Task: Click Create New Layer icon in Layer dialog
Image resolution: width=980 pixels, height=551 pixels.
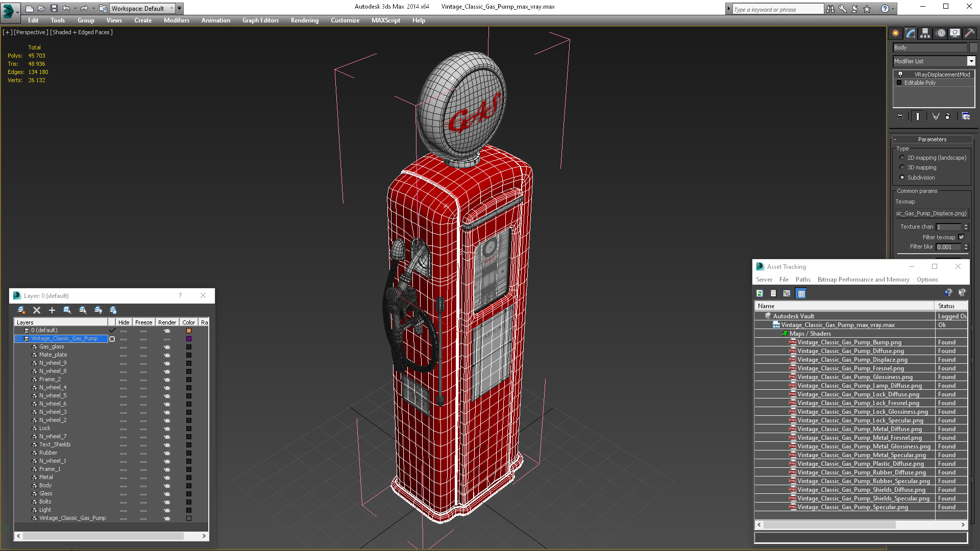Action: 21,310
